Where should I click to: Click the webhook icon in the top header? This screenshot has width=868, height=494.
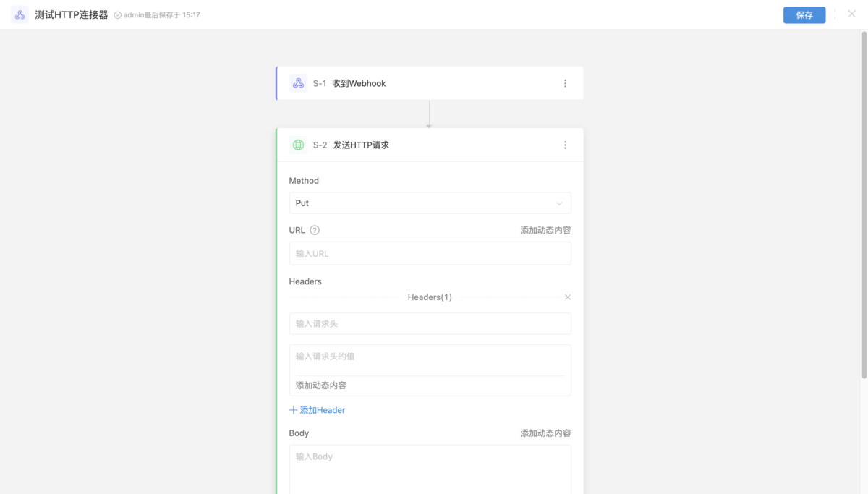click(x=19, y=14)
